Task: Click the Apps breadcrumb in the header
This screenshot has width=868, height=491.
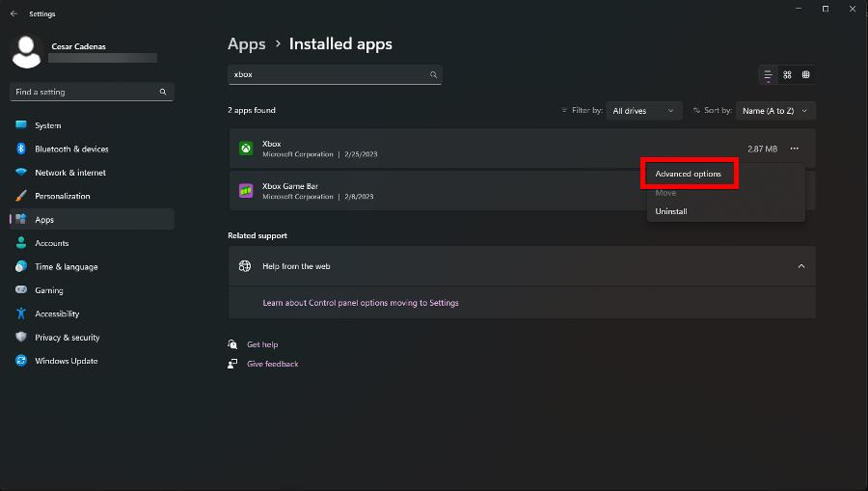Action: (x=246, y=43)
